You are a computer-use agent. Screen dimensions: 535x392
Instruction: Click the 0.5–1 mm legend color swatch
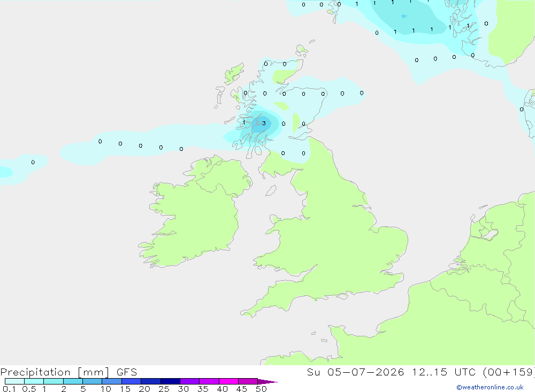tap(34, 381)
